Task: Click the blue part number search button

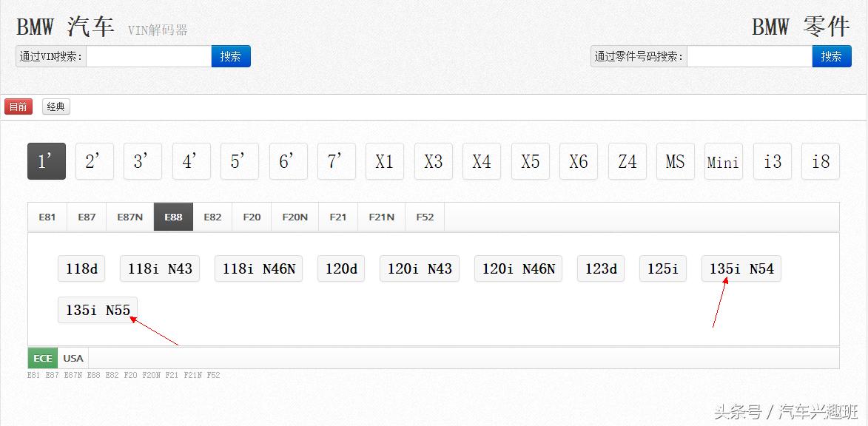Action: click(x=832, y=56)
